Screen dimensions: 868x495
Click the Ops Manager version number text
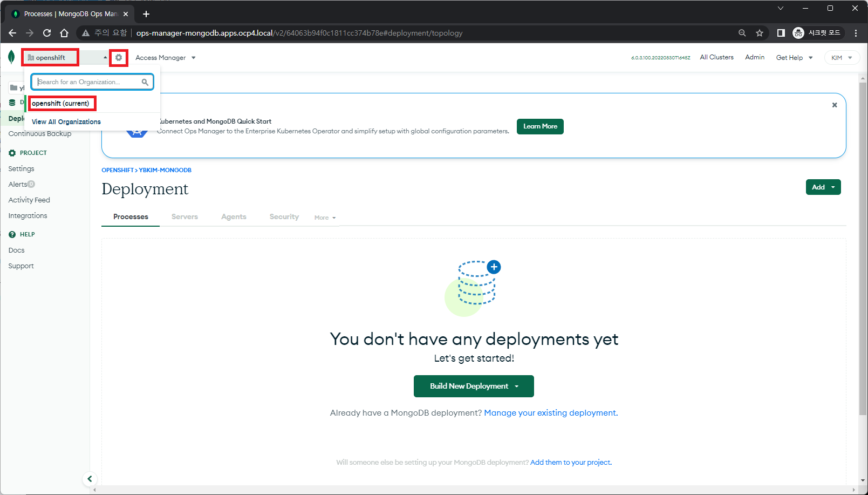pos(660,58)
